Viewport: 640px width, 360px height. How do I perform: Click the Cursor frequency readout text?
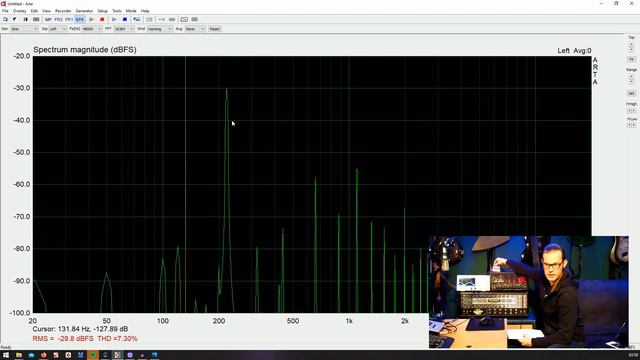tap(80, 329)
